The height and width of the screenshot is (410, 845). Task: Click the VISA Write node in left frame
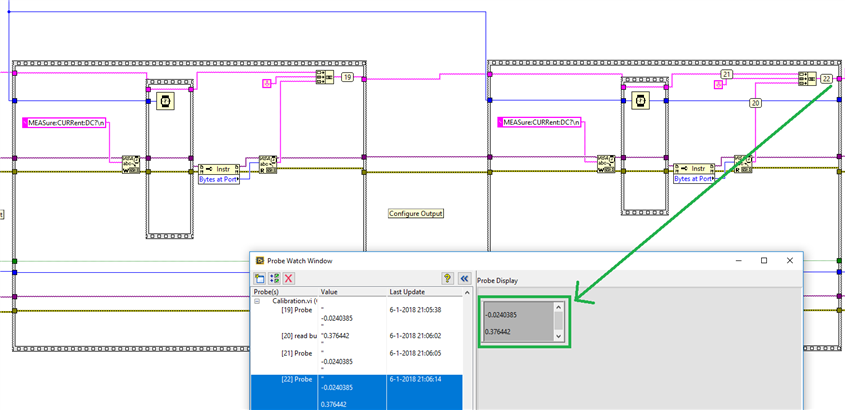[x=131, y=164]
